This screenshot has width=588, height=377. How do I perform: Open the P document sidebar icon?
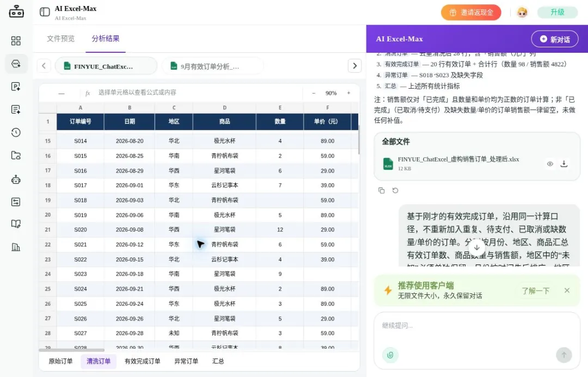click(x=16, y=86)
